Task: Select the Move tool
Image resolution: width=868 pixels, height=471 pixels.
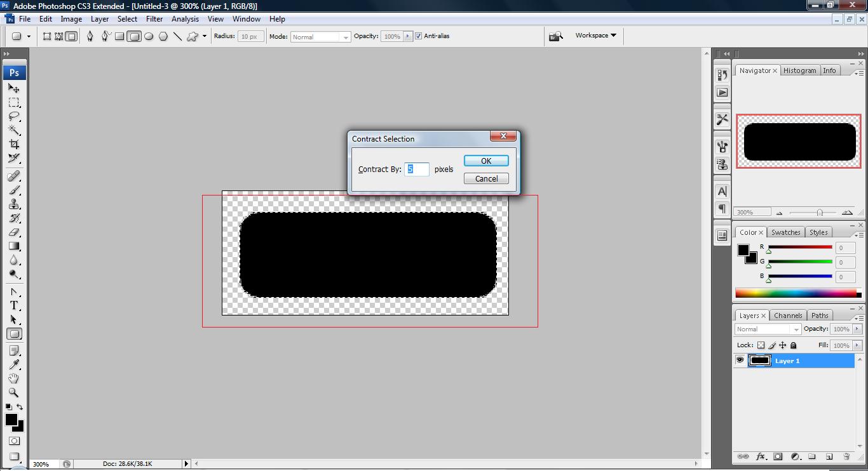Action: tap(14, 89)
